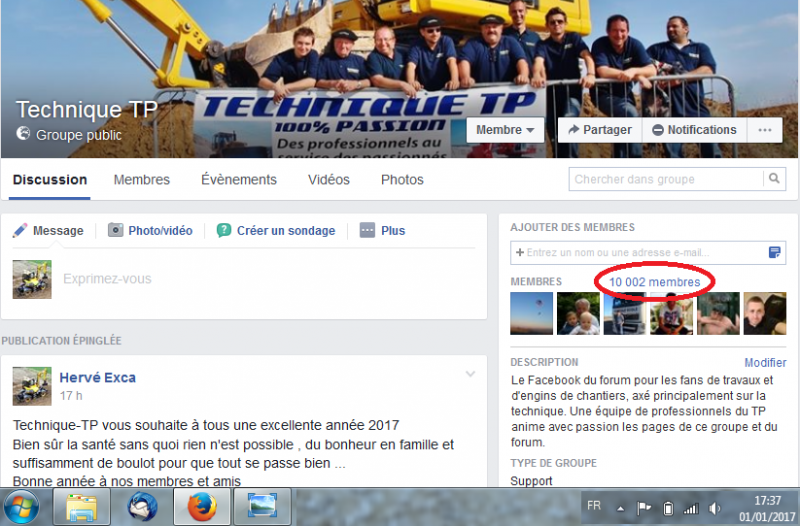Open the Windows Start button
This screenshot has width=800, height=526.
20,507
